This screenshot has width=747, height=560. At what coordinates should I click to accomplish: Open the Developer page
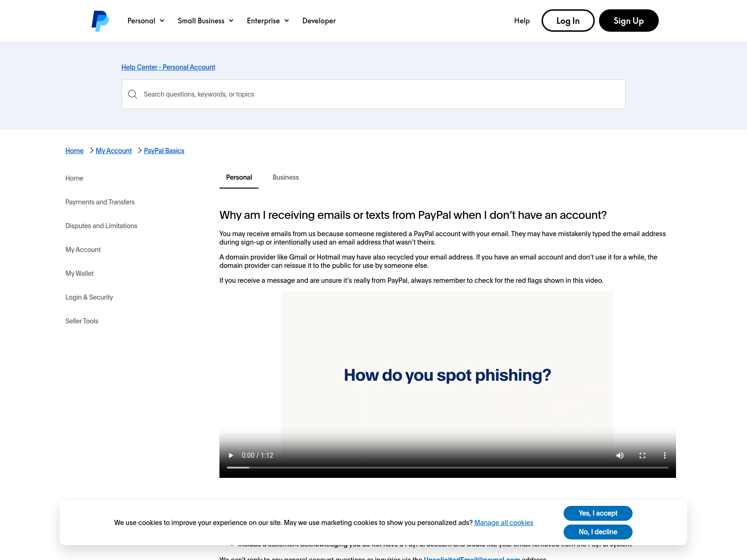tap(319, 21)
